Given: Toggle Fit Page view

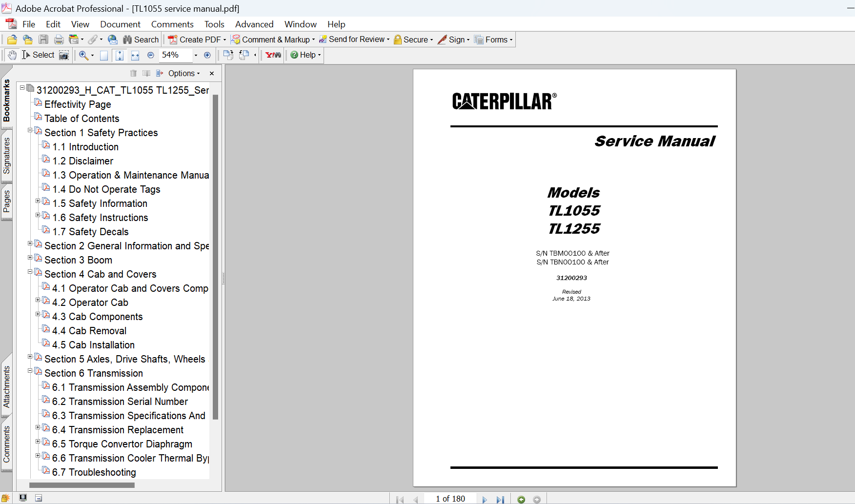Looking at the screenshot, I should click(120, 55).
